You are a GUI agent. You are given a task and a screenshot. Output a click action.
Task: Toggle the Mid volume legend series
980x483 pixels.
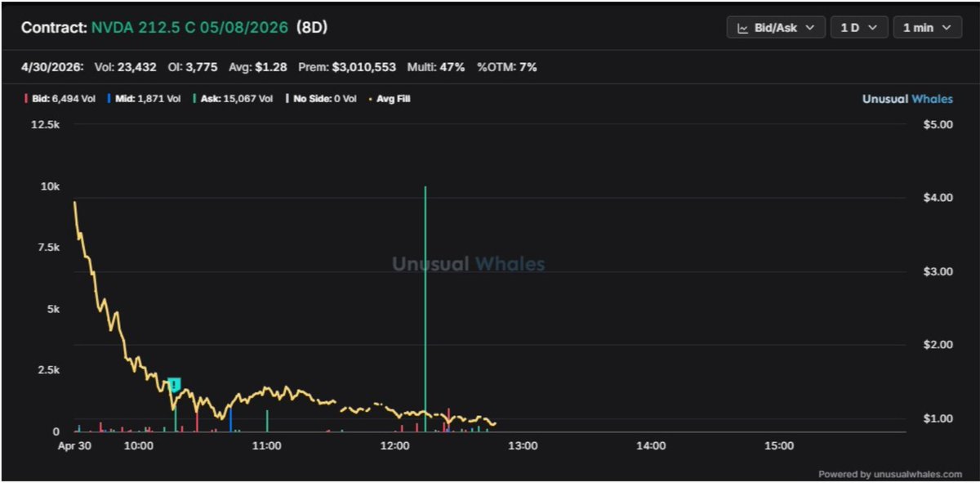pyautogui.click(x=144, y=99)
